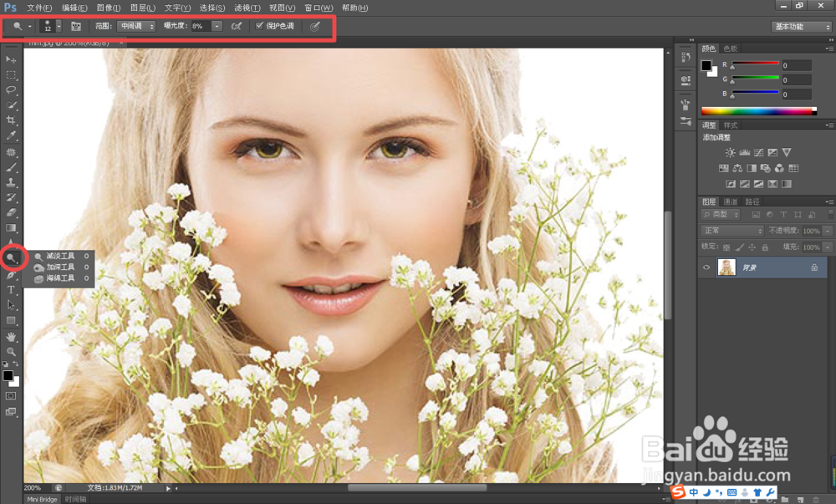Select the Rectangular Marquee tool
The width and height of the screenshot is (836, 504).
click(11, 75)
